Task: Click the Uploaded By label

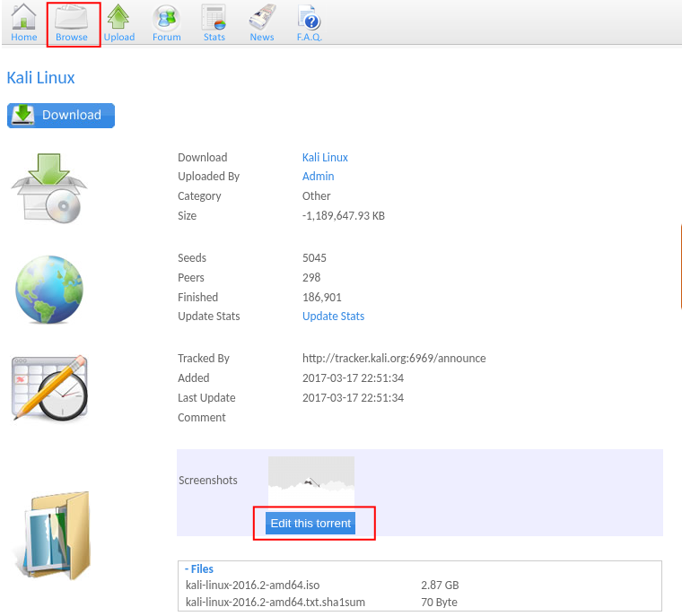Action: (209, 177)
